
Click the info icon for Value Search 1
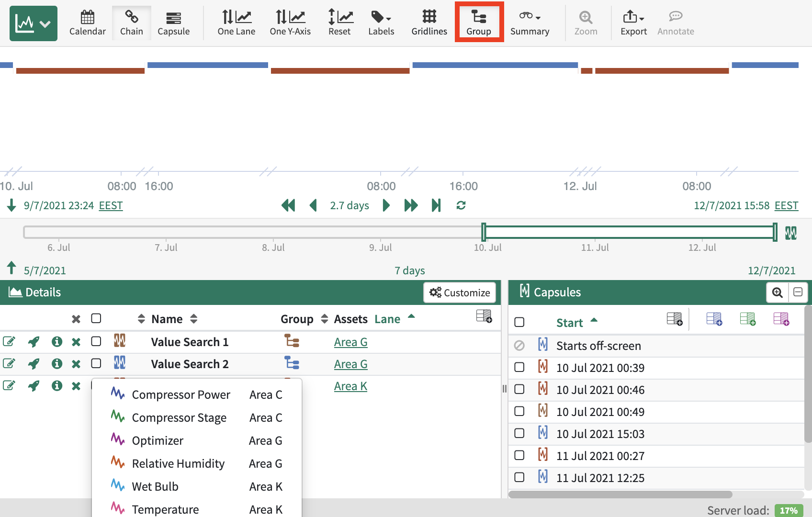(57, 342)
